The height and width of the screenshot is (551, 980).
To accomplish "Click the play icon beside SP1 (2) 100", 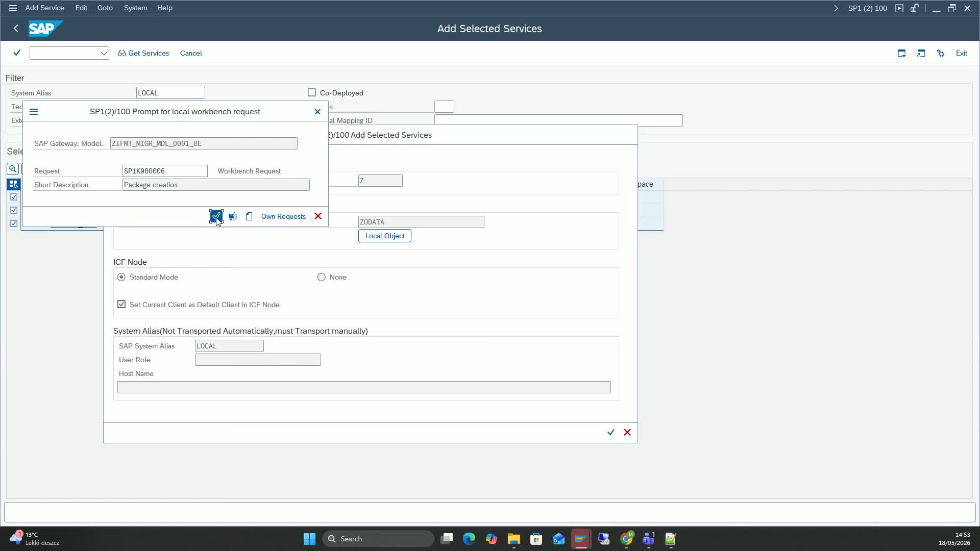I will click(899, 8).
